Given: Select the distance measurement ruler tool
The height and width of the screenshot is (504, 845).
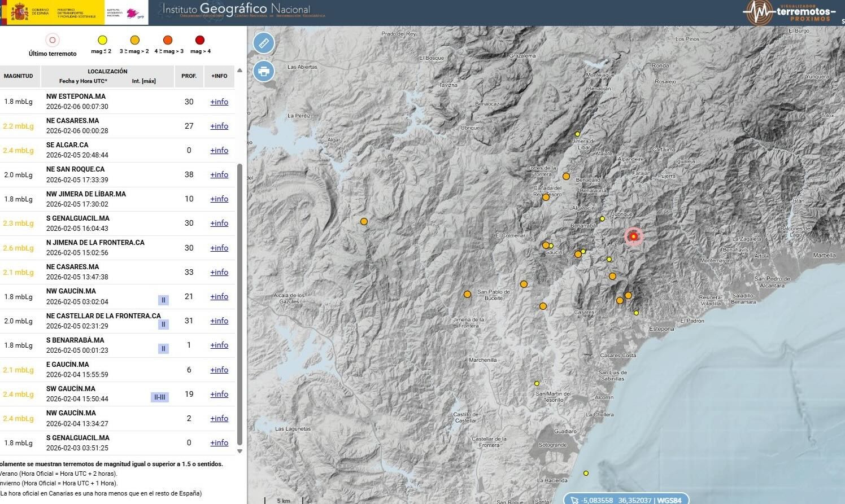Looking at the screenshot, I should (263, 42).
